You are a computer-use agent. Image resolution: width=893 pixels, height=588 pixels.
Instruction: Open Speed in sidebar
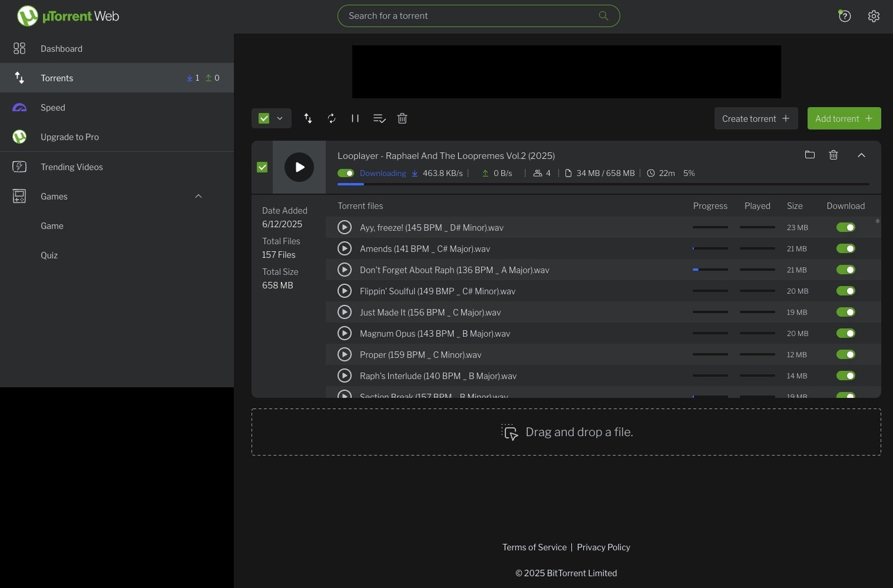pyautogui.click(x=117, y=107)
